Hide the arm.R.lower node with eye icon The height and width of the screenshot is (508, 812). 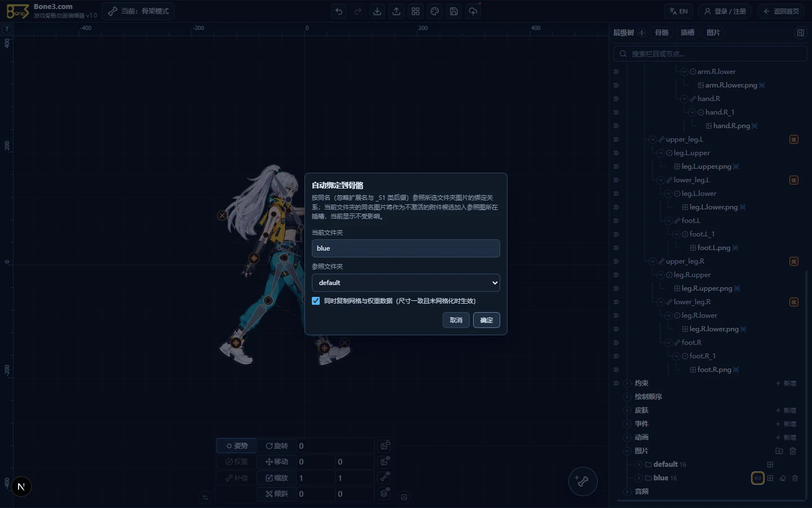pyautogui.click(x=616, y=72)
